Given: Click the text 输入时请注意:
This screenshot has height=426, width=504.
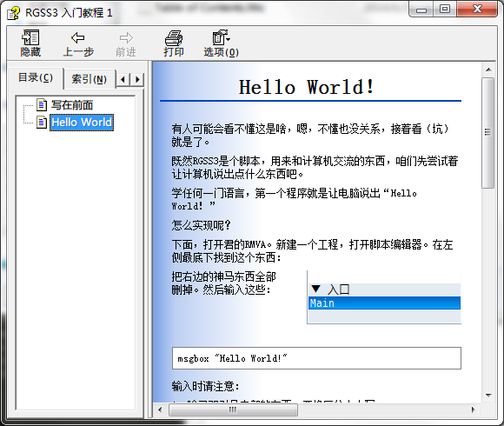Looking at the screenshot, I should [x=205, y=386].
